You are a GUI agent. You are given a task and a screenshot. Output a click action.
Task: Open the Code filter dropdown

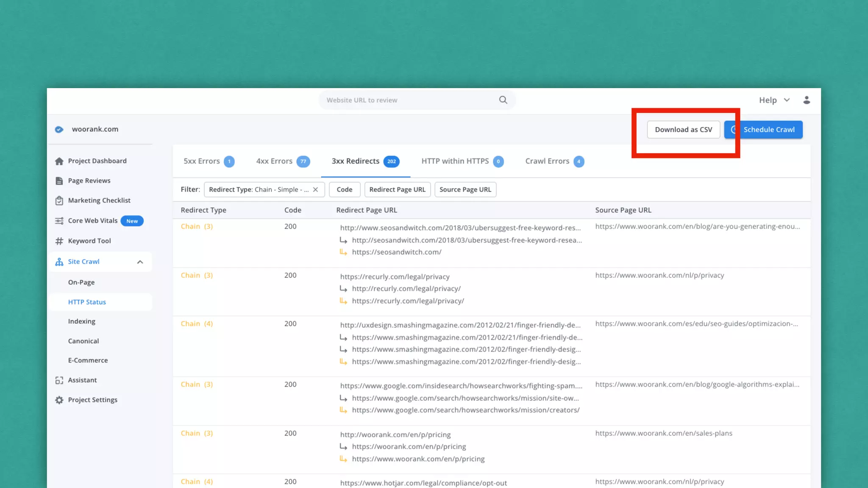click(344, 190)
